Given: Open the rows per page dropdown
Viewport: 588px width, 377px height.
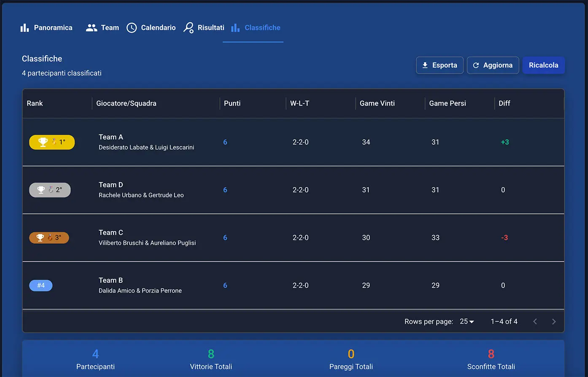Looking at the screenshot, I should click(x=467, y=322).
